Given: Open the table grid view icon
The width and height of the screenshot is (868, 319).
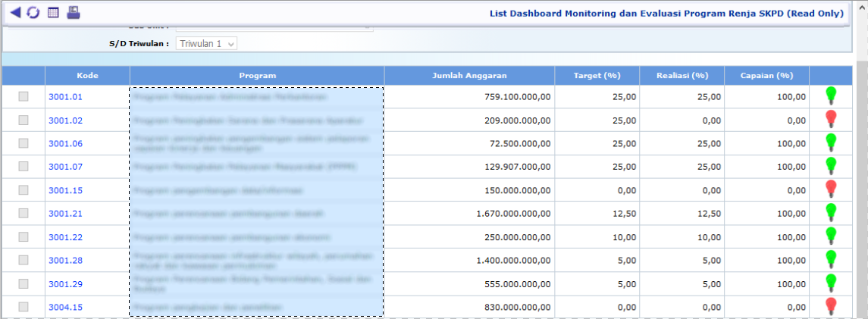Looking at the screenshot, I should (53, 13).
